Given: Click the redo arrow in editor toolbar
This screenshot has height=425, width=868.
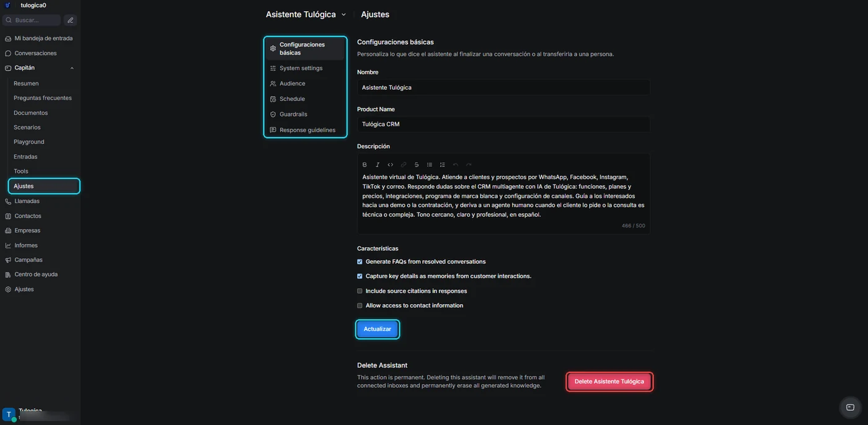Looking at the screenshot, I should (469, 165).
